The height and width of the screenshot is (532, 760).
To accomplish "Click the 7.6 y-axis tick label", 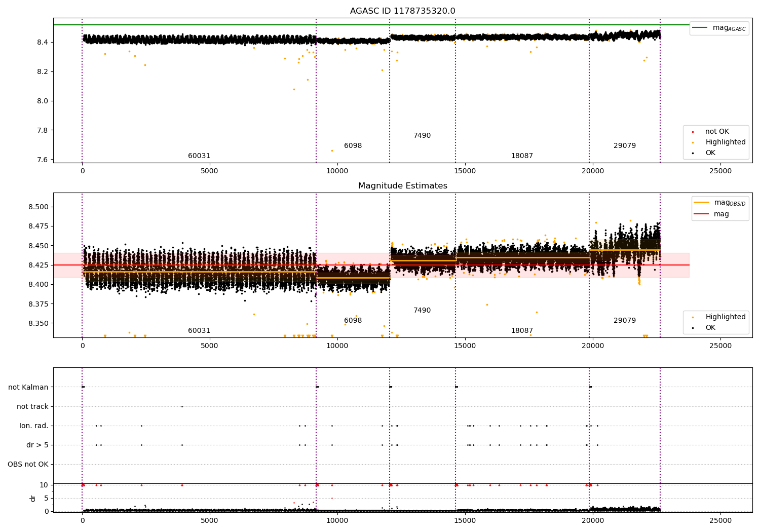I will coord(43,160).
